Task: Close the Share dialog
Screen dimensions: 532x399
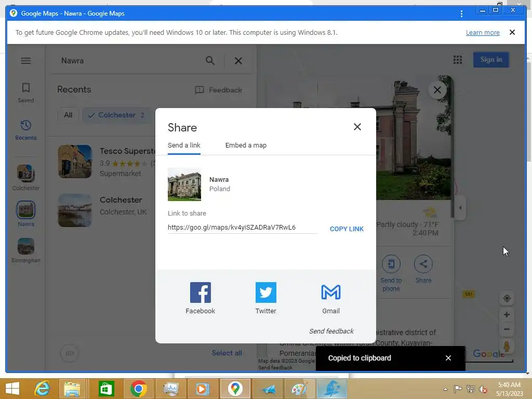Action: click(x=357, y=127)
